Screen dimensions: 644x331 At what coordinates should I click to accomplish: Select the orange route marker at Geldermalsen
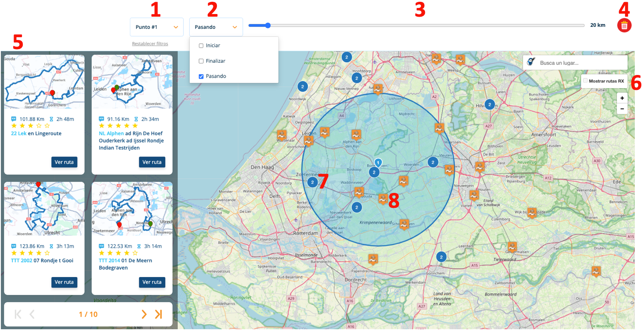tap(512, 247)
